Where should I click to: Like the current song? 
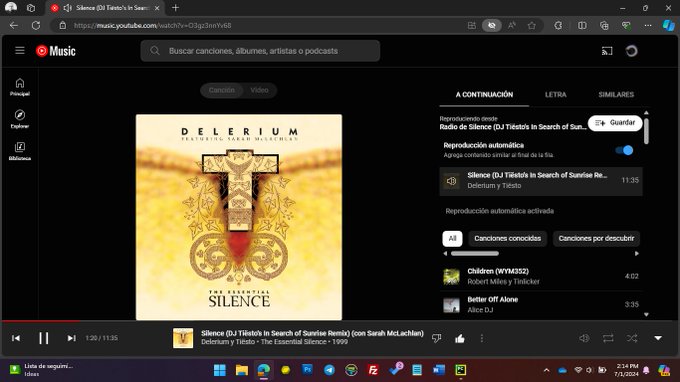[x=460, y=338]
